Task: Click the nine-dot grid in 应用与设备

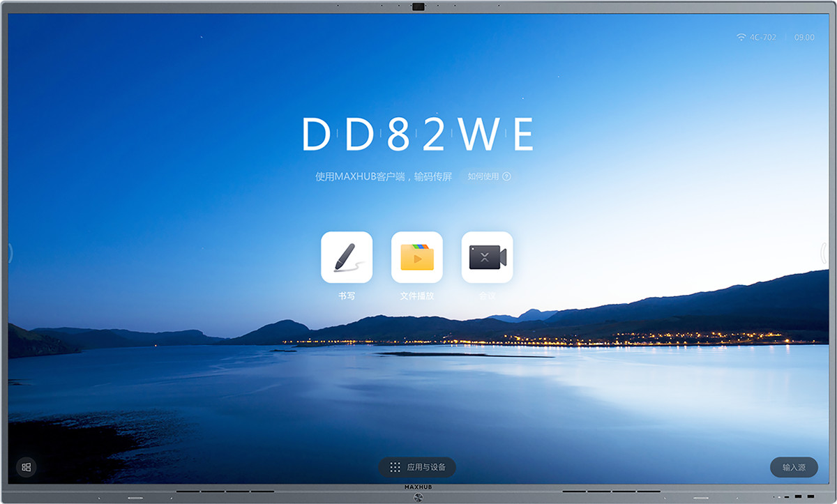Action: [395, 467]
